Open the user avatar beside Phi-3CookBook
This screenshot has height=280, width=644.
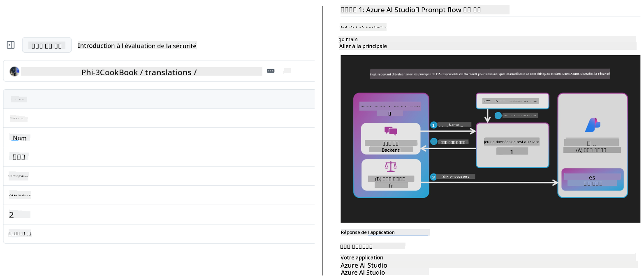click(15, 71)
